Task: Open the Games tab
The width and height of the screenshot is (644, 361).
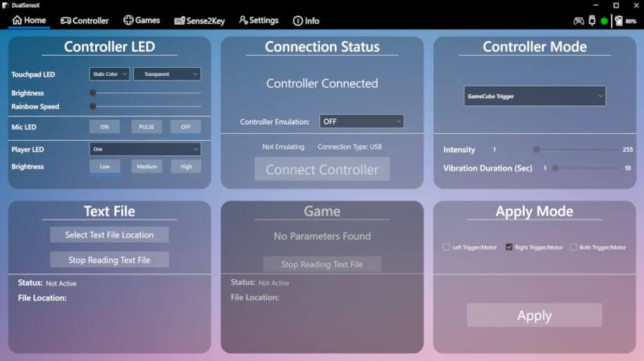Action: click(x=142, y=20)
